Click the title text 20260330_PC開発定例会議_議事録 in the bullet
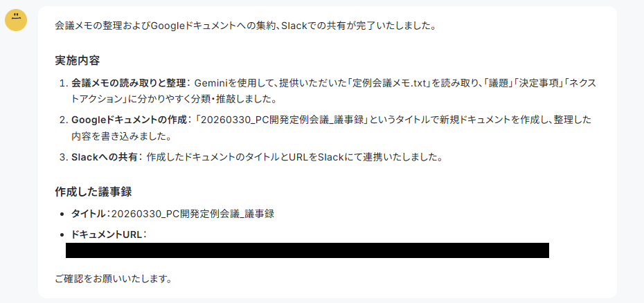The image size is (644, 303). coord(193,214)
